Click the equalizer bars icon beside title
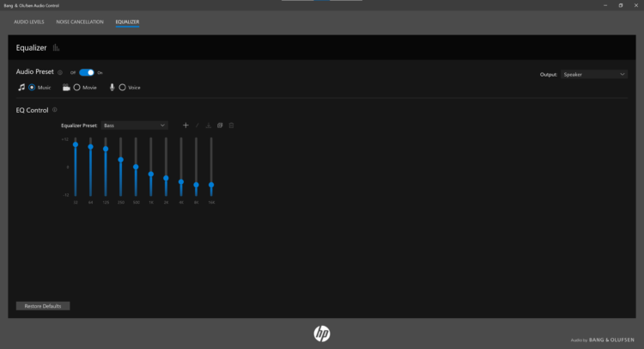The height and width of the screenshot is (349, 644). point(56,47)
